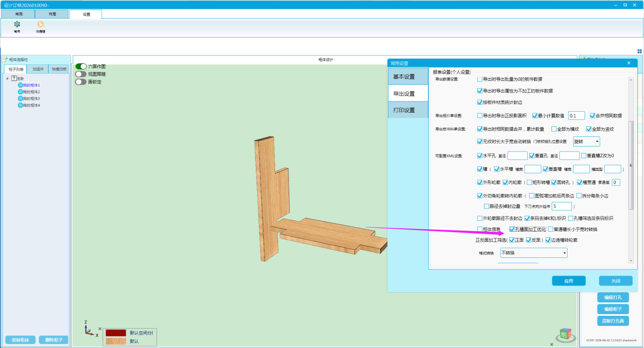Screen dimensions: 644x348
Task: Switch to the 布局 ribbon tab
Action: (x=52, y=14)
